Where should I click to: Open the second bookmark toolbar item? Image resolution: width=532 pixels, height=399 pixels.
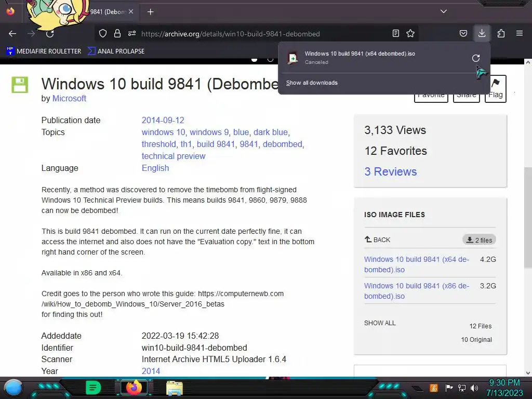116,51
